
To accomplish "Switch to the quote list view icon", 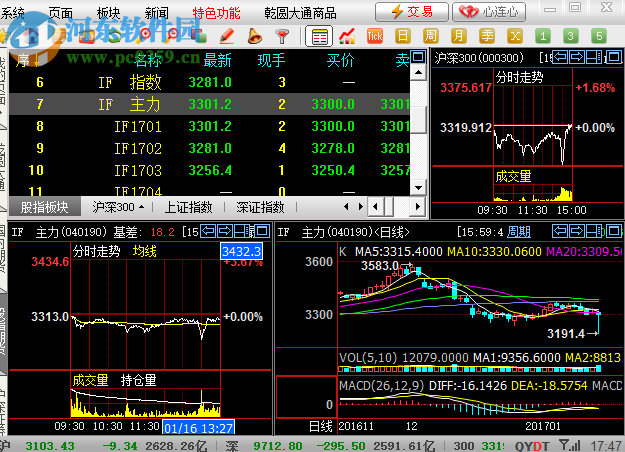I will 319,36.
